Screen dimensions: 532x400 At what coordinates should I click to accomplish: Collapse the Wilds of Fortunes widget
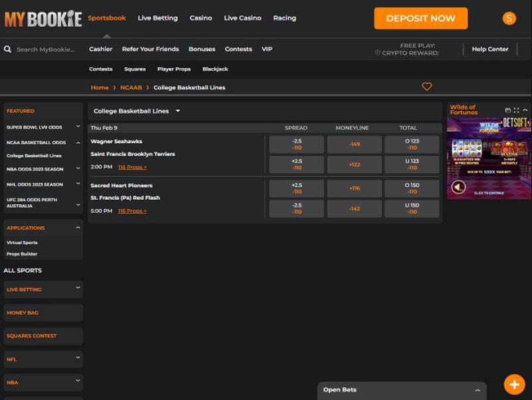tap(525, 110)
